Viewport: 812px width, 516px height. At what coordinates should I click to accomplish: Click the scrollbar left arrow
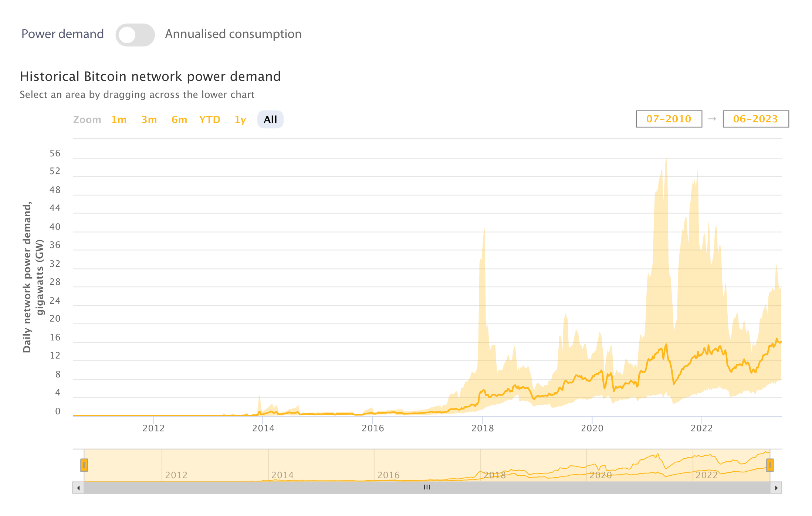point(78,488)
